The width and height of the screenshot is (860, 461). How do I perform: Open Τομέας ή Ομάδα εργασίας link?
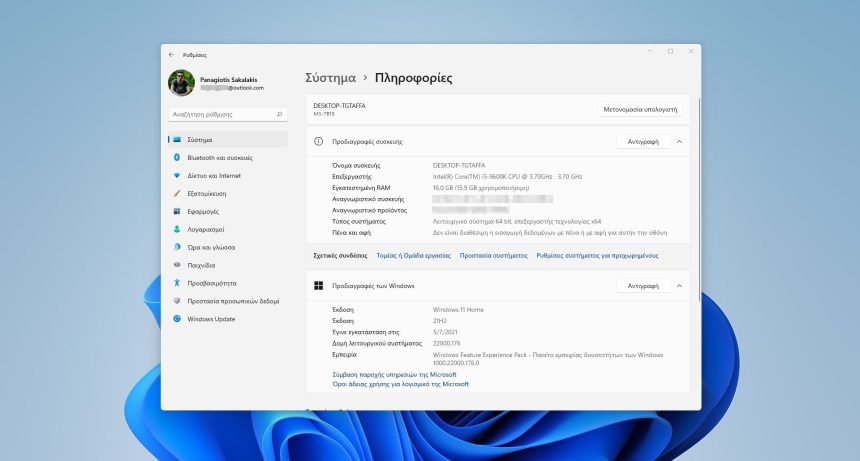point(414,256)
